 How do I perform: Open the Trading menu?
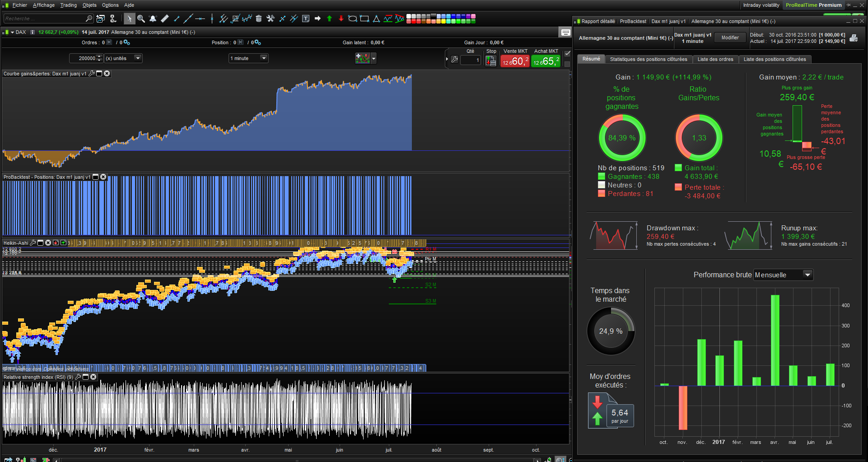point(68,5)
